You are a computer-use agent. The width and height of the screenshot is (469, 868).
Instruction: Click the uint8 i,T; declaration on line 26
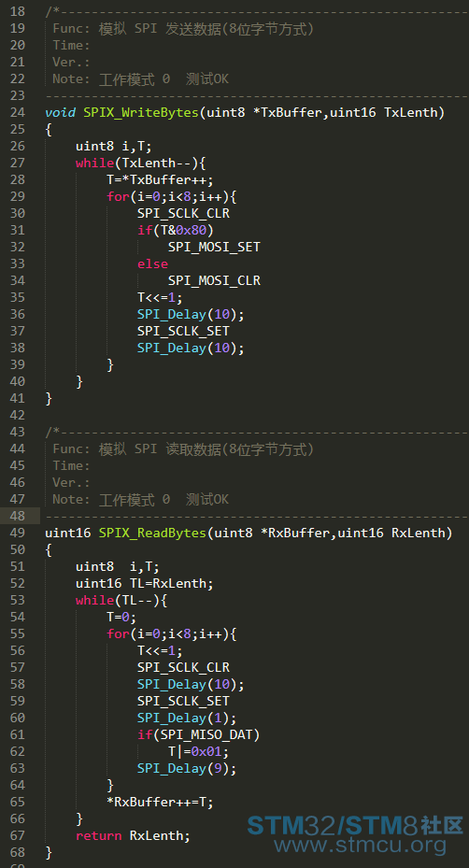(x=113, y=146)
